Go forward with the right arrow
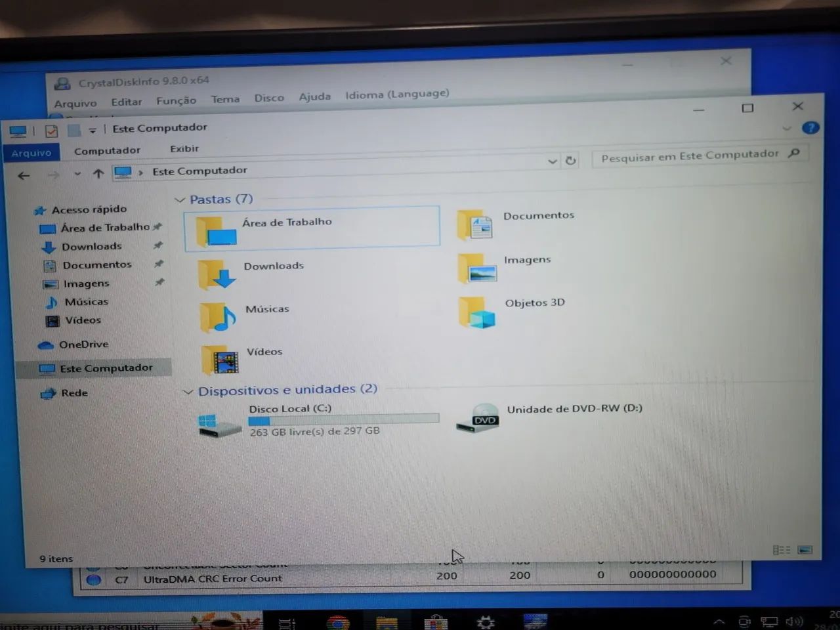Screen dimensions: 840x630 (54, 175)
